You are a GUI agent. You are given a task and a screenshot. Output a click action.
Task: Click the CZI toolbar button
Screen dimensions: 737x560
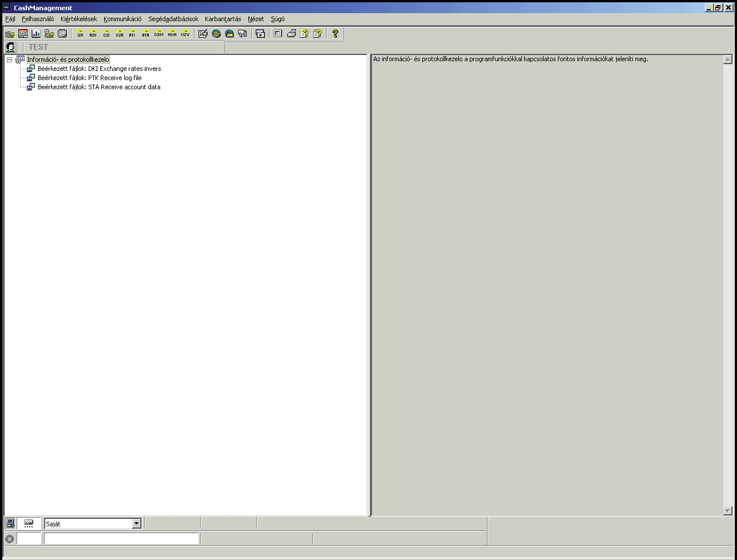tap(106, 34)
